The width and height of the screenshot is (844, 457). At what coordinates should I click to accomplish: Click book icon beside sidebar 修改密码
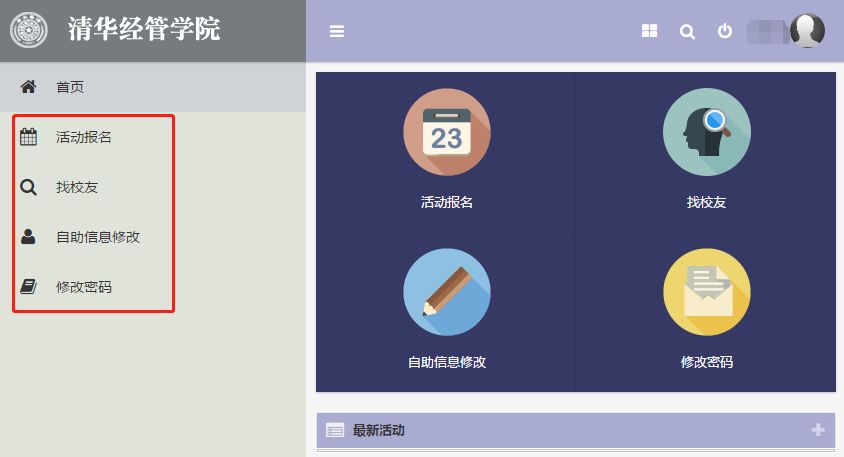pyautogui.click(x=28, y=286)
